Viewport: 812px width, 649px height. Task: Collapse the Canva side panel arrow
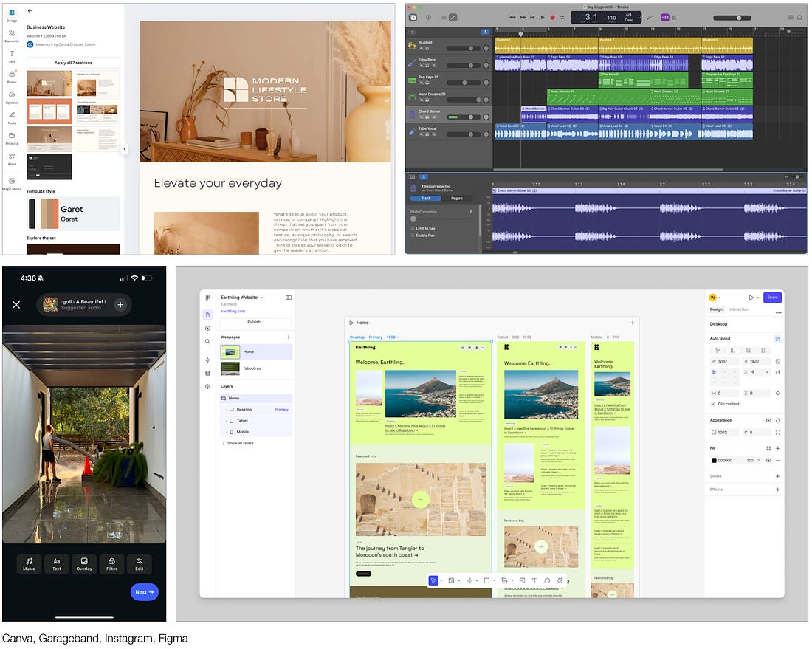(124, 149)
